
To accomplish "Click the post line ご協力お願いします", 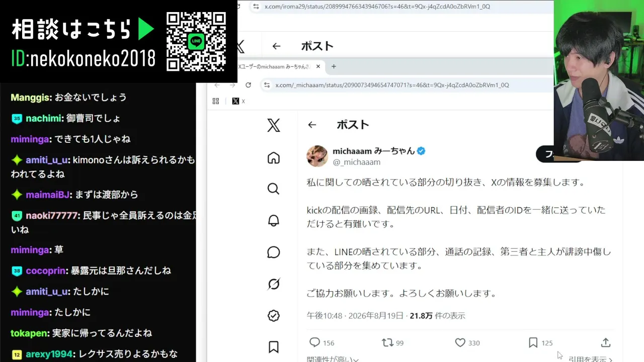I will point(402,293).
